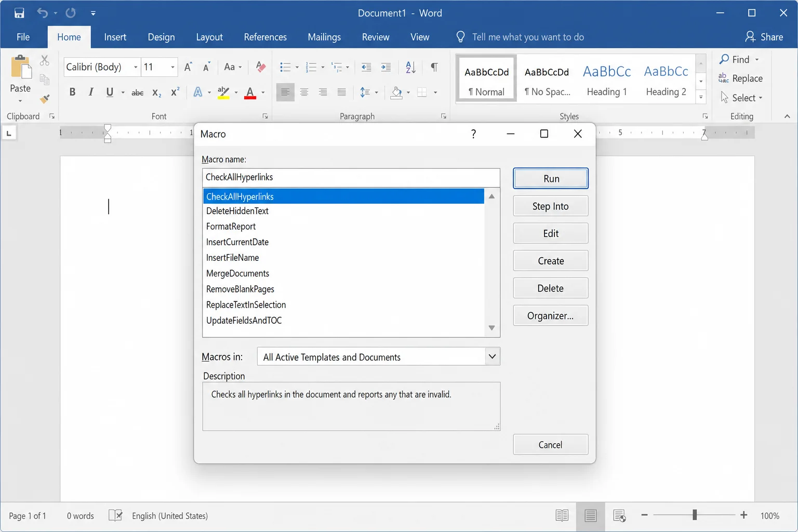Switch to the Layout tab
This screenshot has height=532, width=798.
point(209,37)
